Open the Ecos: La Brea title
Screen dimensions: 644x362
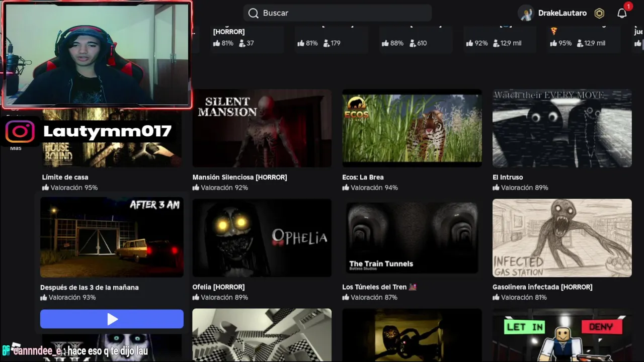pos(363,177)
